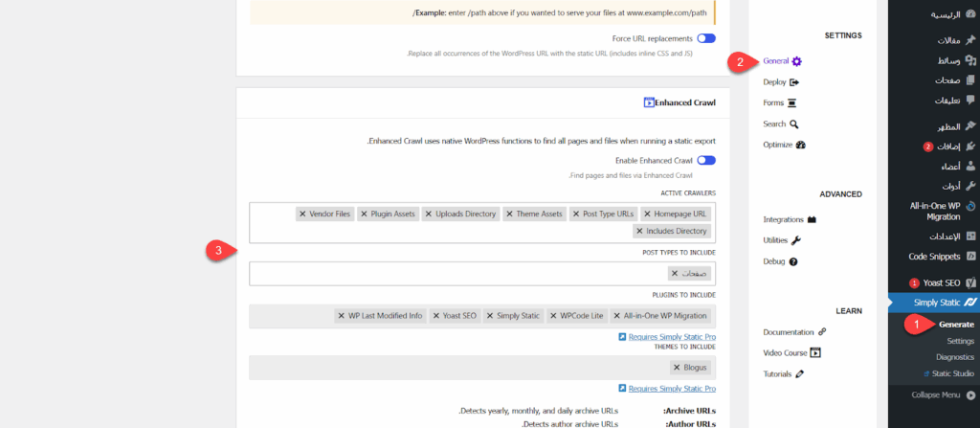This screenshot has height=428, width=980.
Task: Click the Deploy arrow icon
Action: click(794, 82)
